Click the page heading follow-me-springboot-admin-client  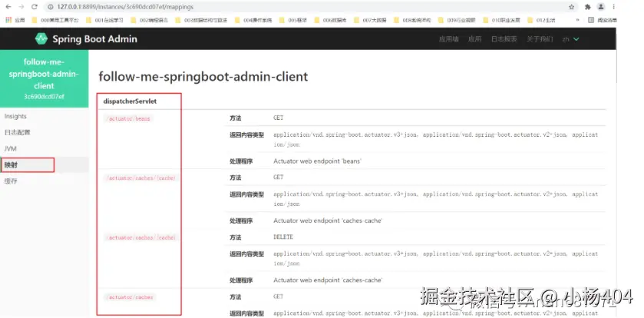click(203, 76)
